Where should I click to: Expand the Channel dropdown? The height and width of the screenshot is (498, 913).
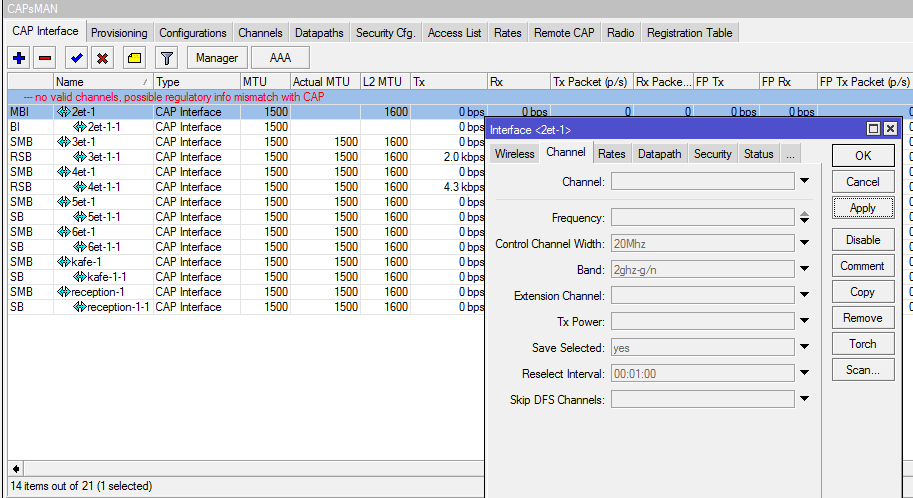pos(804,181)
